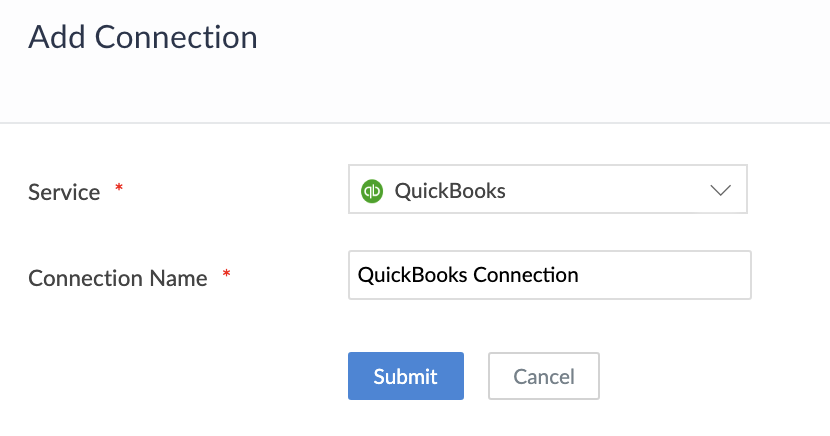Click the 'QuickBooks Connection' text in field
830x436 pixels.
click(468, 275)
